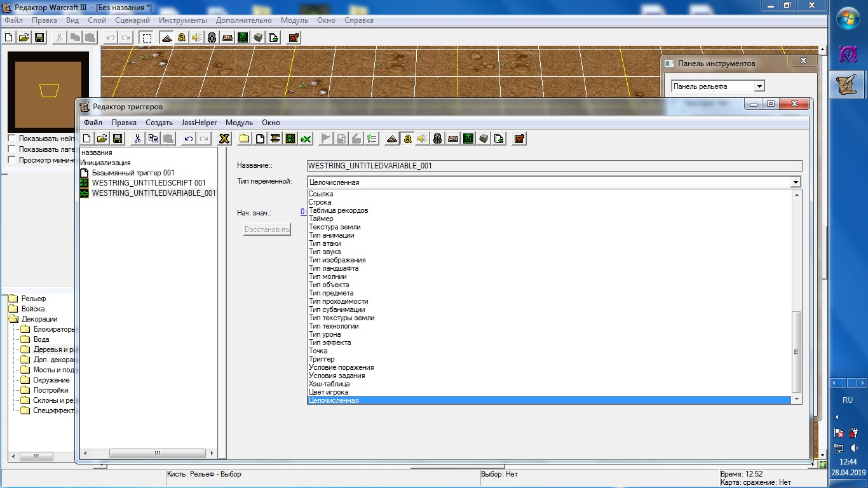The width and height of the screenshot is (868, 488).
Task: Select the selection brush tool in main toolbar
Action: [x=146, y=37]
